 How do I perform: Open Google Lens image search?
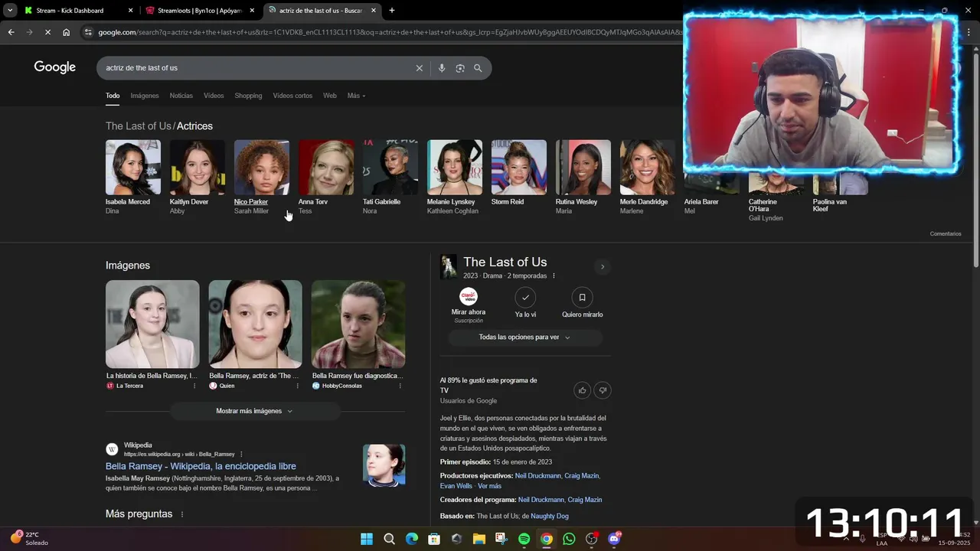tap(460, 68)
